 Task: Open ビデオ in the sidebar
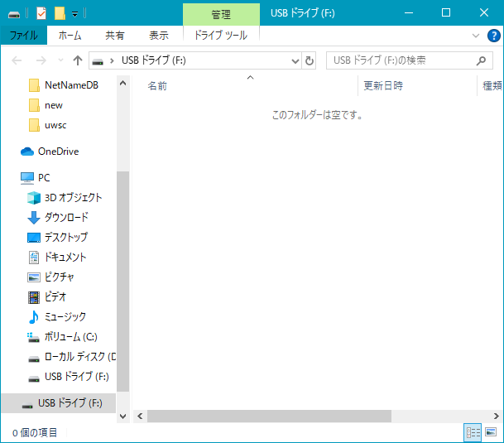(x=47, y=297)
